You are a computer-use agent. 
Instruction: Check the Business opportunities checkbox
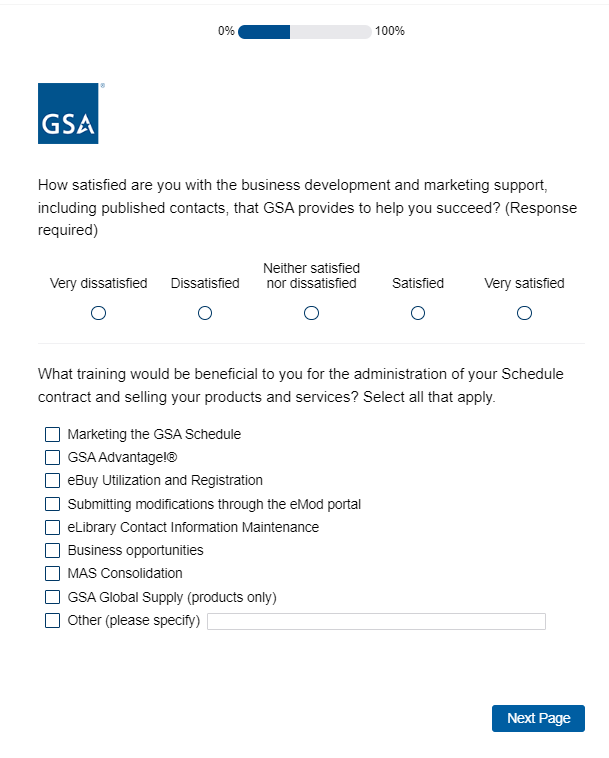click(53, 551)
